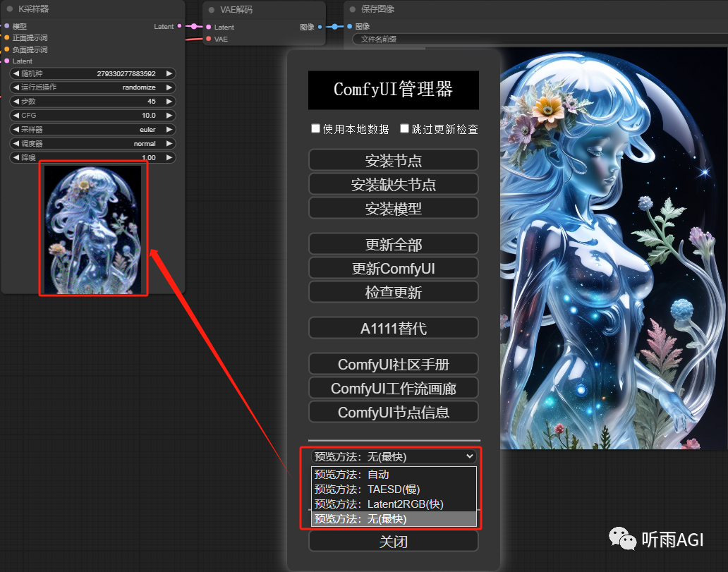Choose 预览方法: Latent2RGB(快) option

394,504
